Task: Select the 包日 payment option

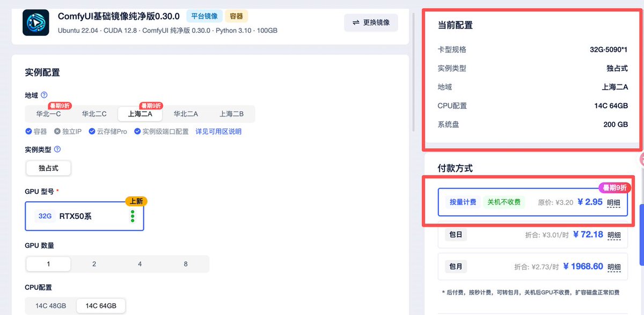Action: coord(532,235)
